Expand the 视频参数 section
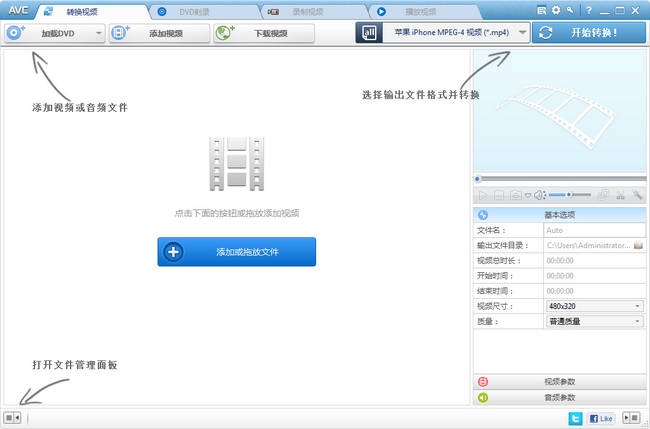 coord(558,382)
